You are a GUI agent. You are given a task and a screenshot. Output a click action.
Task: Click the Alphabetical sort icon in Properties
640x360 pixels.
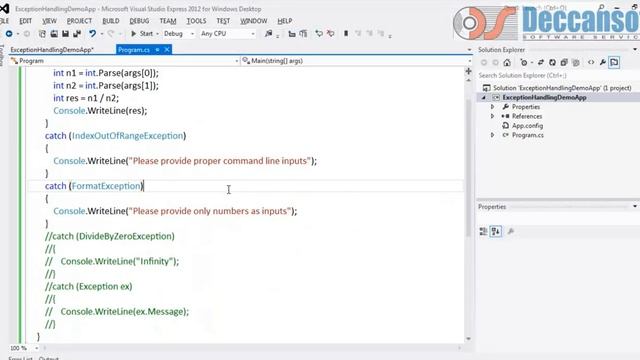(x=496, y=232)
